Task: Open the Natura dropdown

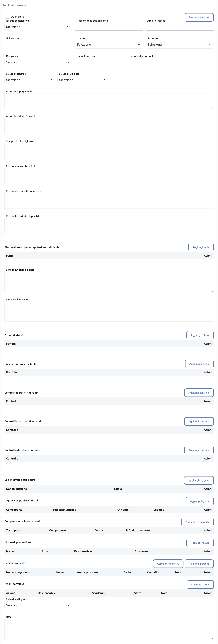Action: [x=109, y=45]
